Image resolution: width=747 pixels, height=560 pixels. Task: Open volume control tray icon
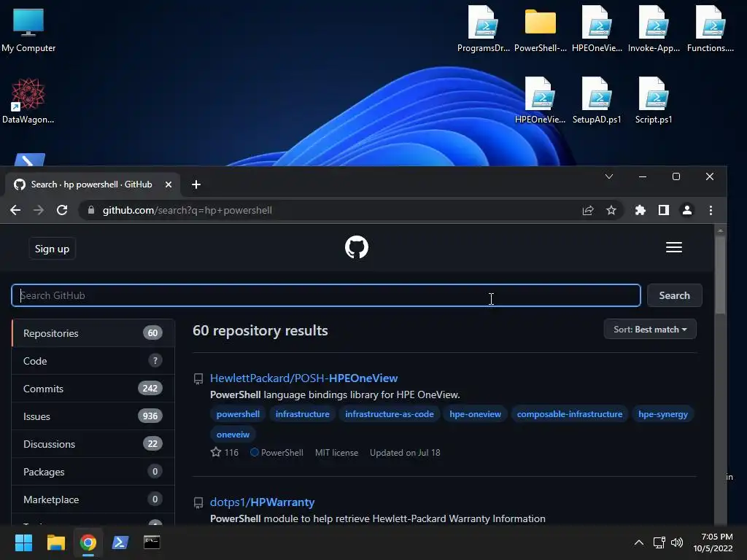(676, 542)
